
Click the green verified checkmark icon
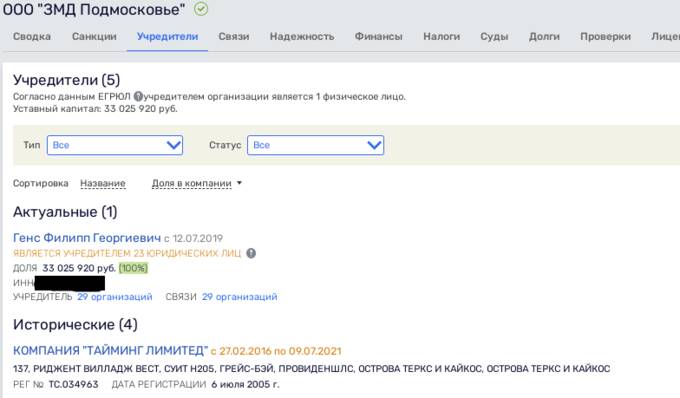(x=201, y=9)
